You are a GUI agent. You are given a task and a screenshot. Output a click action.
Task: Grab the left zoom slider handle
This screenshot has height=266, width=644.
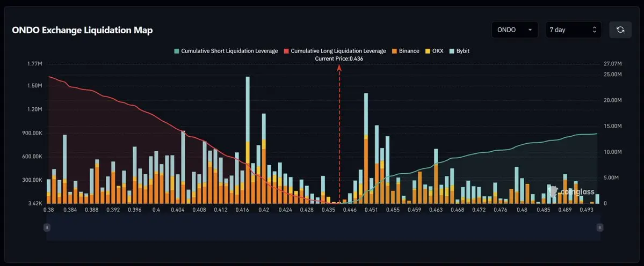pos(47,227)
